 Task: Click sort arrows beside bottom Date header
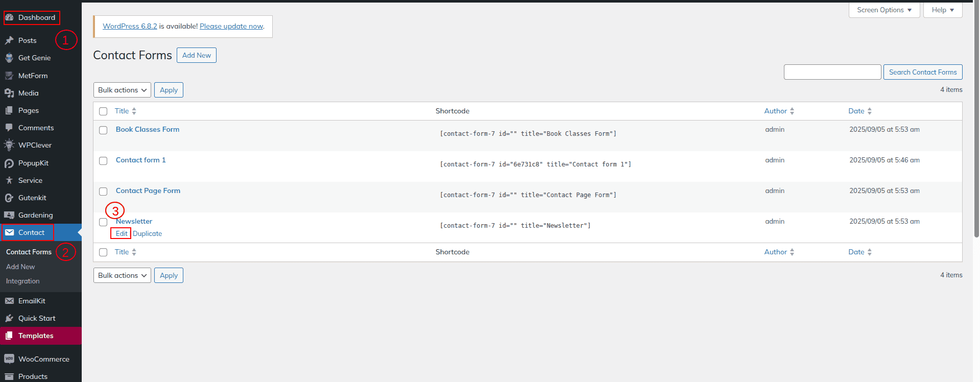[870, 252]
